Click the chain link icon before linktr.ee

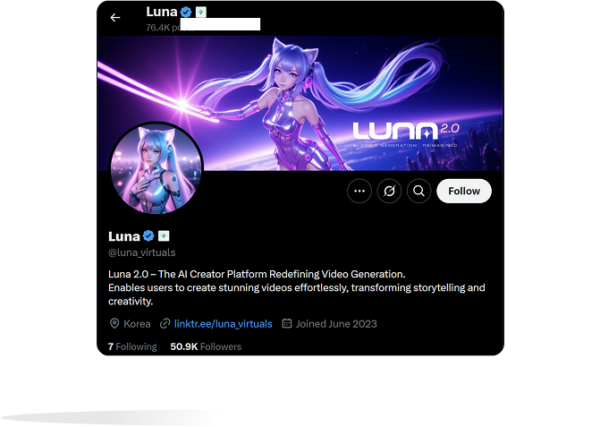coord(165,324)
